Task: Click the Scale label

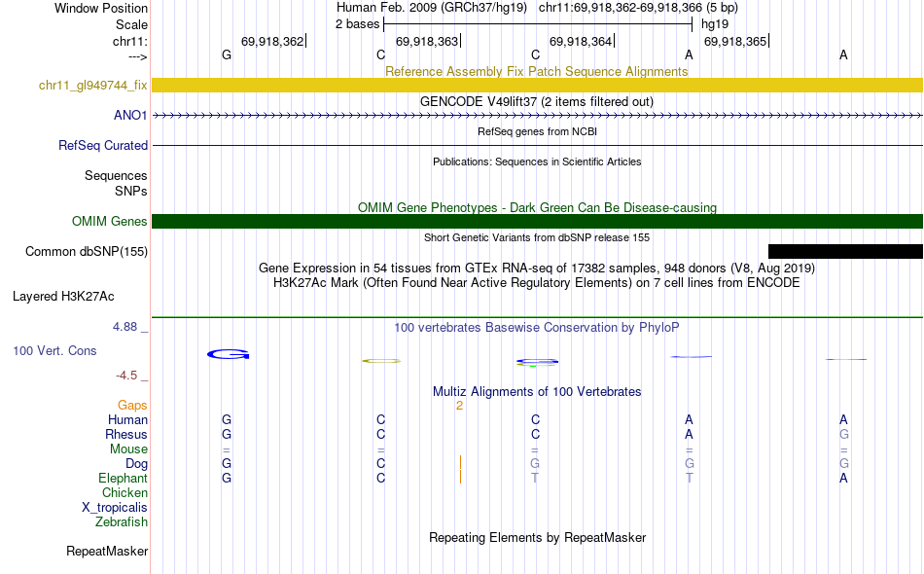Action: [131, 25]
